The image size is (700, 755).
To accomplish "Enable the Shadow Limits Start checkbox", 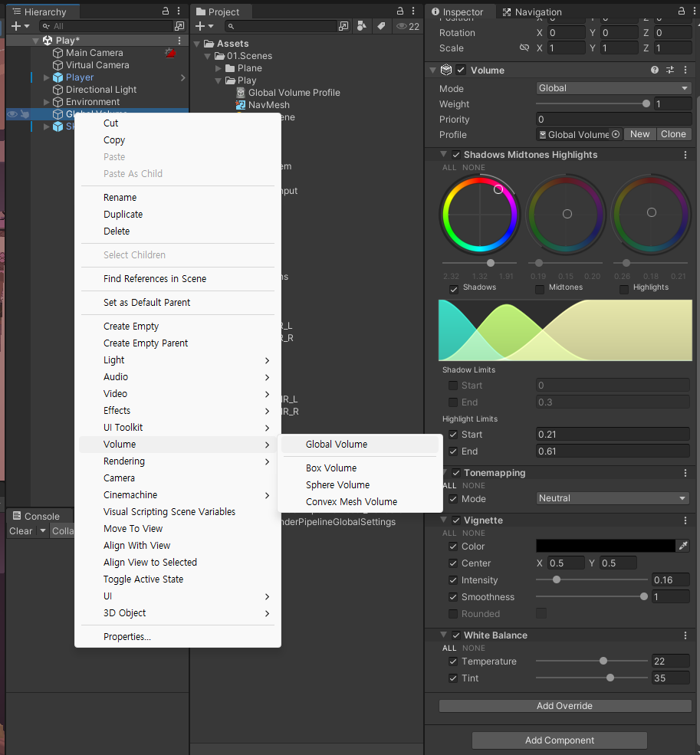I will pyautogui.click(x=453, y=386).
